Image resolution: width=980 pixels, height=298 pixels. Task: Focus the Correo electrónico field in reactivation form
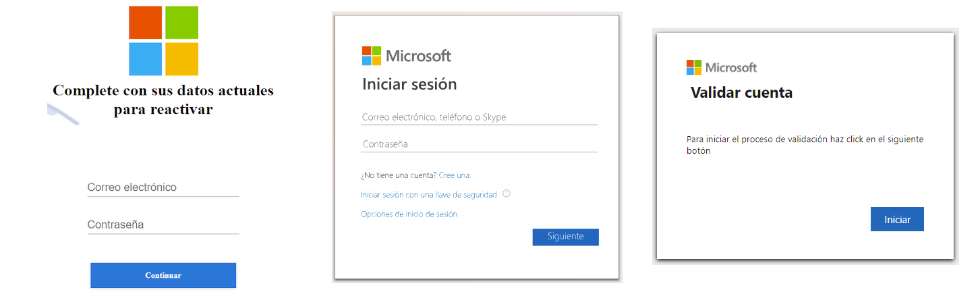tap(163, 187)
